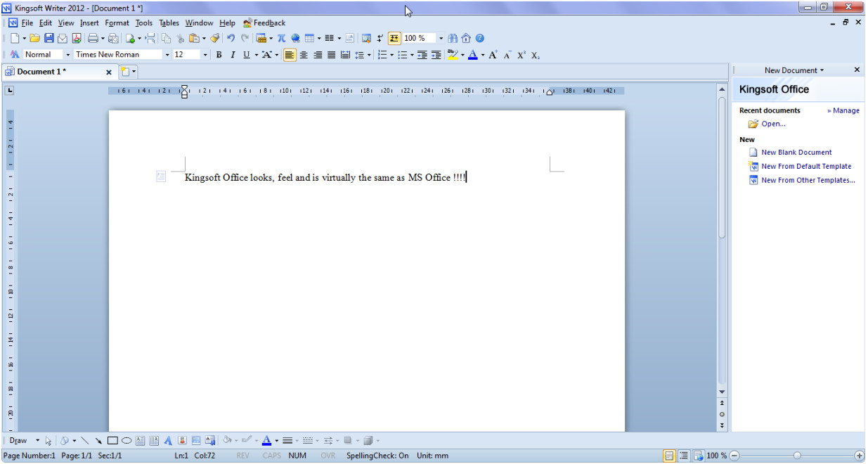Click New From Default Template link
The height and width of the screenshot is (464, 868).
point(806,166)
